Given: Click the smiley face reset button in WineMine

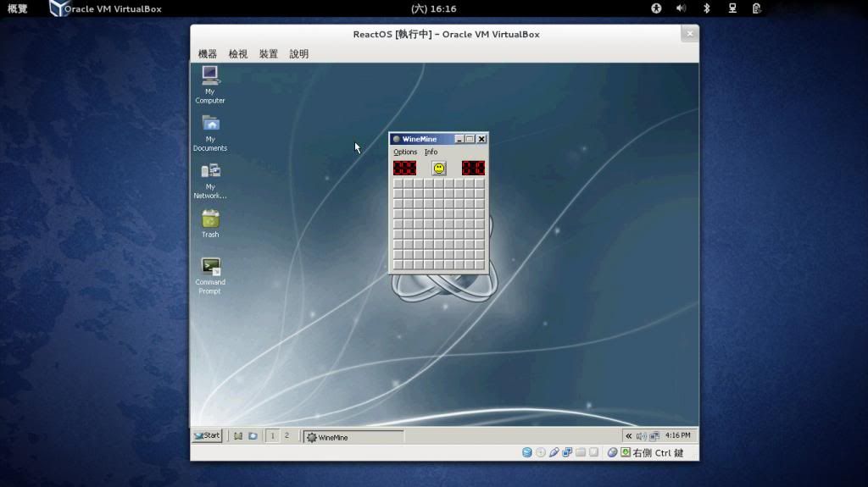Looking at the screenshot, I should [x=439, y=169].
